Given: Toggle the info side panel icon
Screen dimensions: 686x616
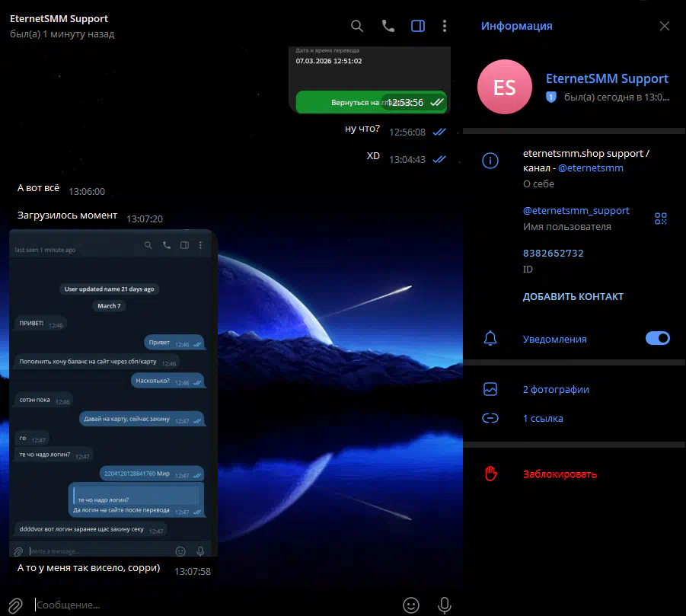Looking at the screenshot, I should click(x=417, y=26).
